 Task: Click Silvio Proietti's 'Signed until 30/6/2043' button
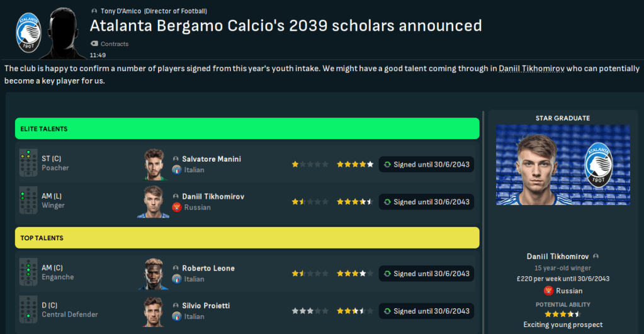pos(426,311)
